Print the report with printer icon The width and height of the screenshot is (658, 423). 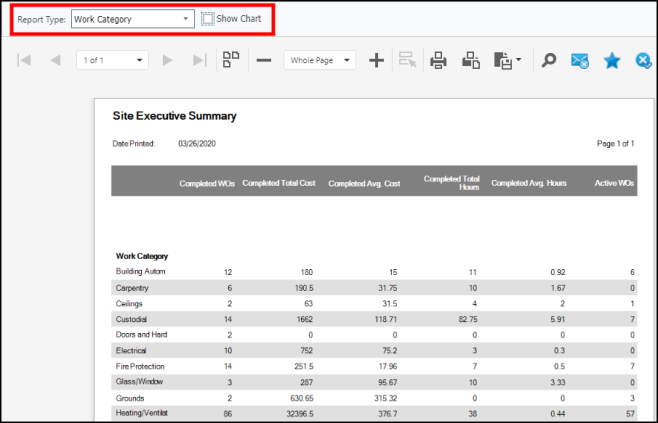439,60
